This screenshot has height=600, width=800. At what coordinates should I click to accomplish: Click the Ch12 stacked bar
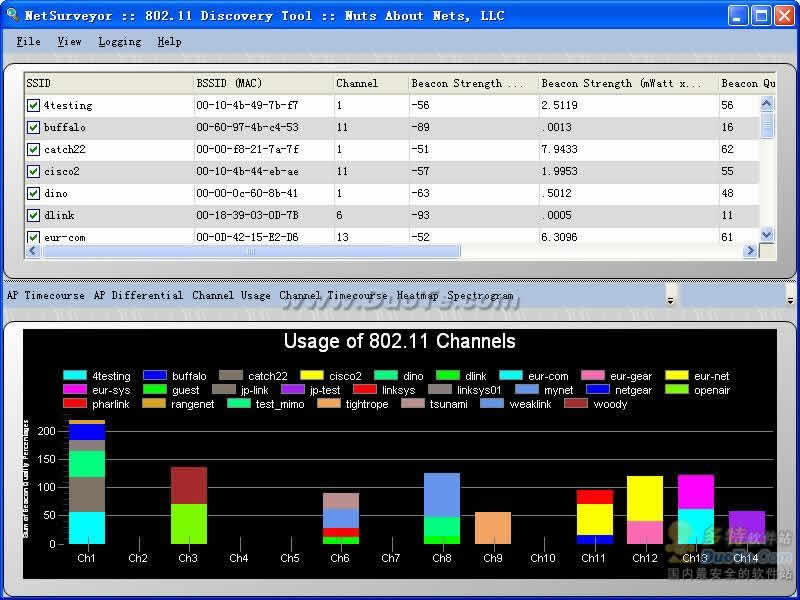[645, 510]
